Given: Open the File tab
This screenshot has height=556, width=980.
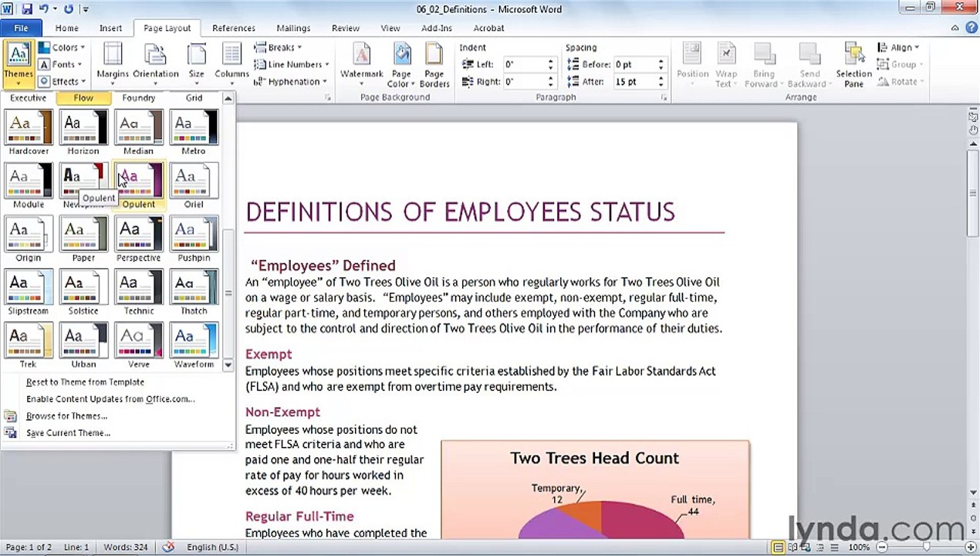Looking at the screenshot, I should click(21, 28).
